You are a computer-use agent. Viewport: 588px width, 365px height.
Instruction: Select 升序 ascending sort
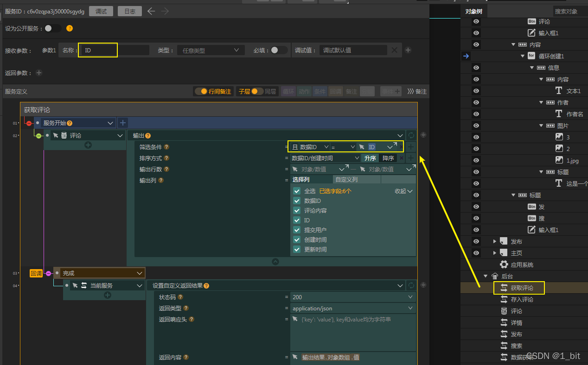click(370, 158)
